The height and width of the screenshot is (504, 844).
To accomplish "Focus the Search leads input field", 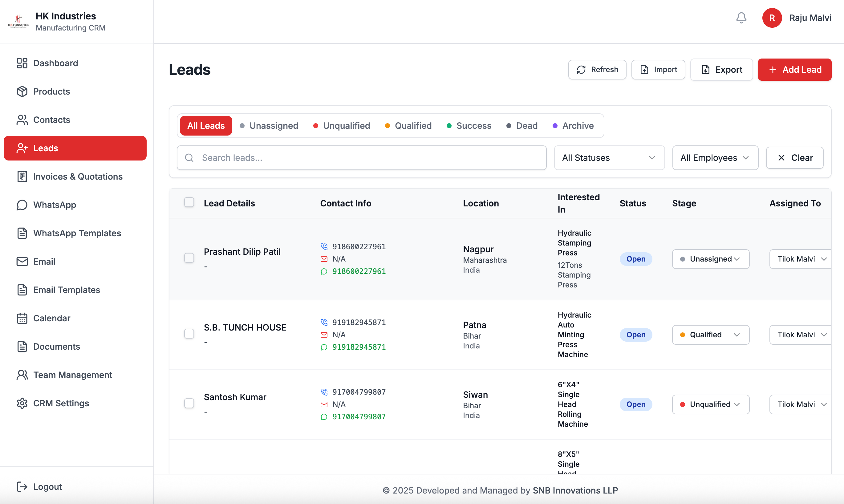I will [362, 158].
